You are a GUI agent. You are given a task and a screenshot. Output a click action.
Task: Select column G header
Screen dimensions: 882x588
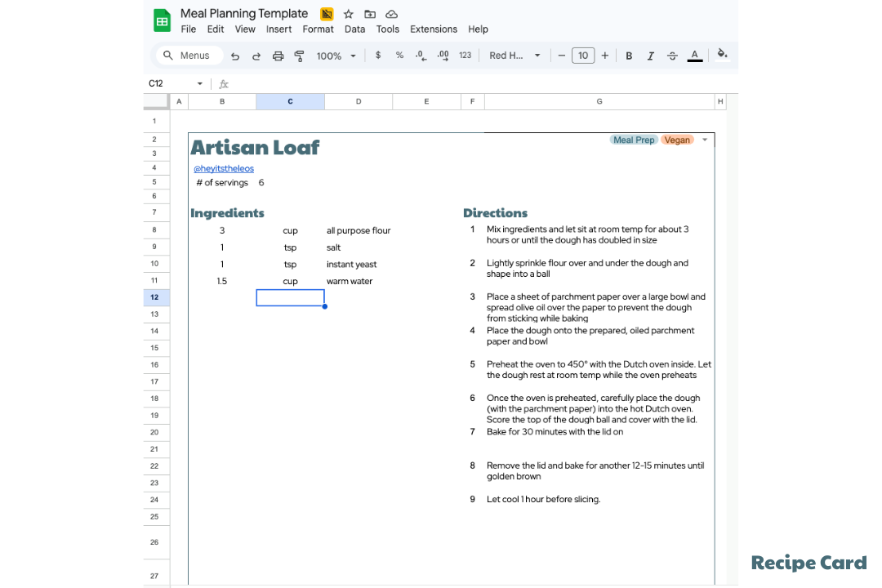point(599,101)
